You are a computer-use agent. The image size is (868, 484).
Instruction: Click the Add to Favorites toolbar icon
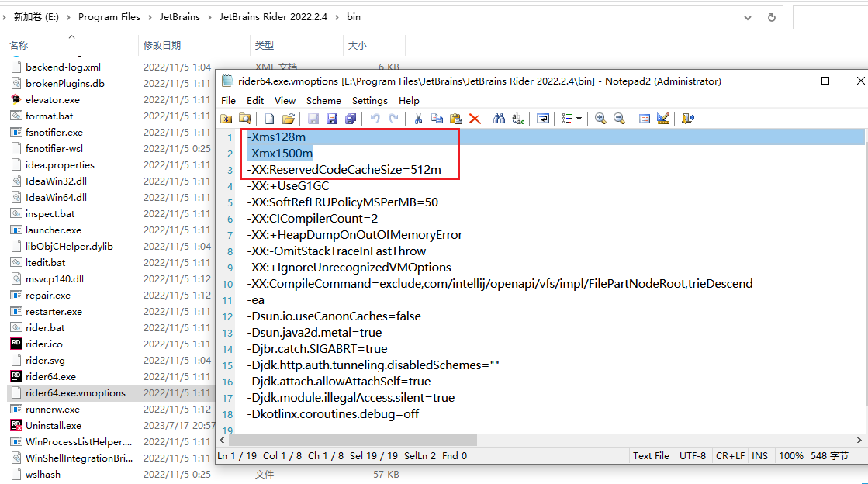(x=227, y=119)
